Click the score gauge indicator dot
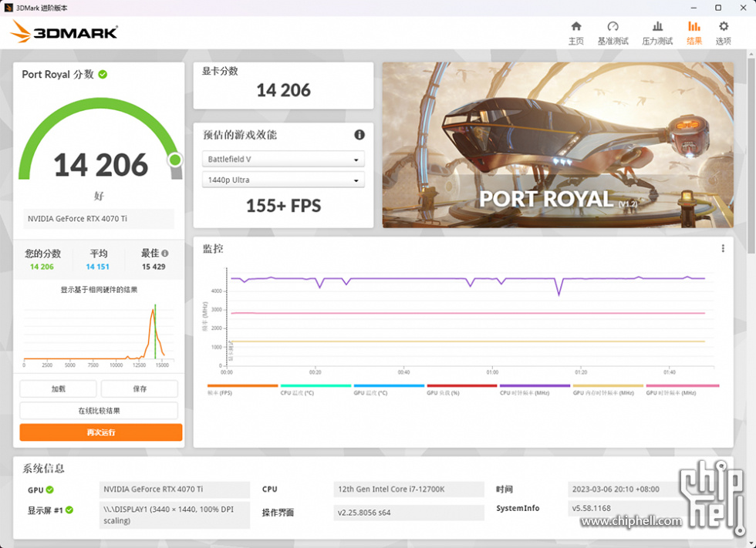The height and width of the screenshot is (548, 756). pyautogui.click(x=175, y=160)
